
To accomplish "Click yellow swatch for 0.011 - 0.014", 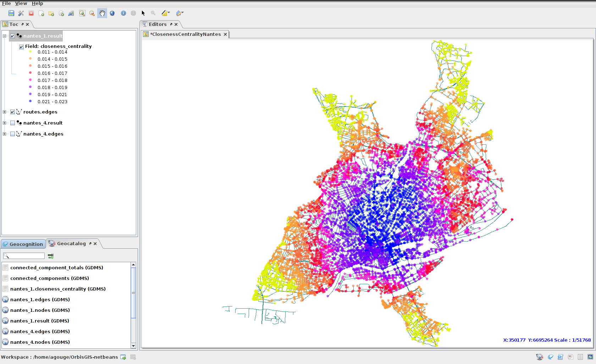I will 30,51.
